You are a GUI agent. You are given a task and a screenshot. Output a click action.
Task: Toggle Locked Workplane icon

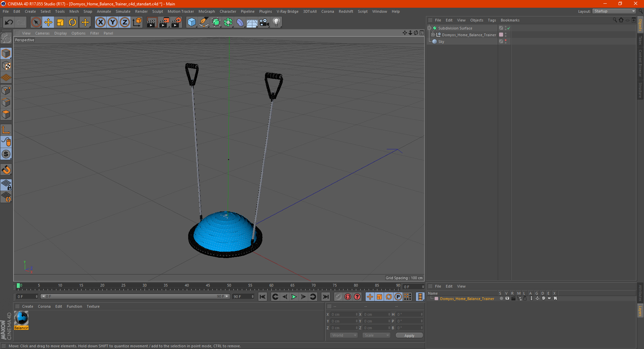[x=6, y=185]
